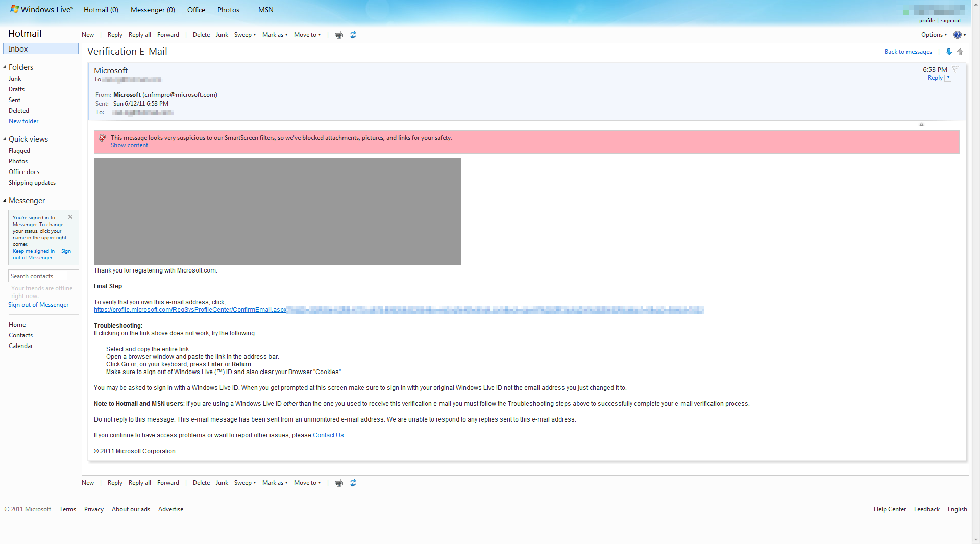Screen dimensions: 980x544
Task: Click the Windows Live logo
Action: tap(42, 9)
